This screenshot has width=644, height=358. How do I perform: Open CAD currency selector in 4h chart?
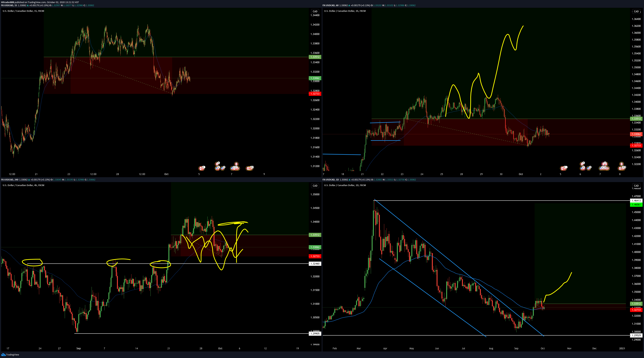pos(315,186)
